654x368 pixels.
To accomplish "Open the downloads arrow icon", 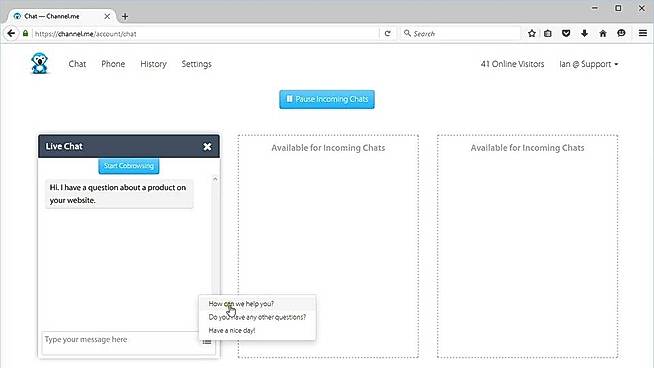I will pyautogui.click(x=584, y=33).
